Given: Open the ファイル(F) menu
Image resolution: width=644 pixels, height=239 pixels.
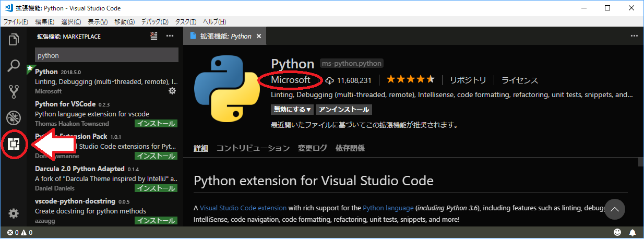Looking at the screenshot, I should 16,21.
